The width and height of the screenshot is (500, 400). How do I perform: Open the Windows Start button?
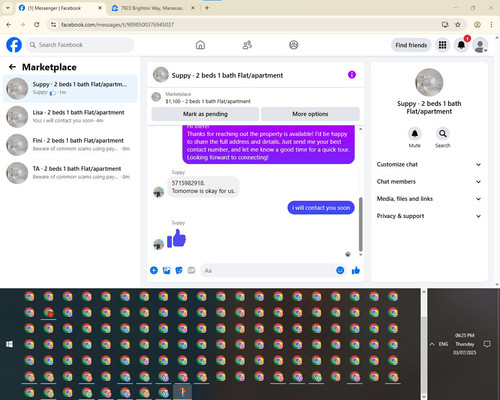pos(9,344)
